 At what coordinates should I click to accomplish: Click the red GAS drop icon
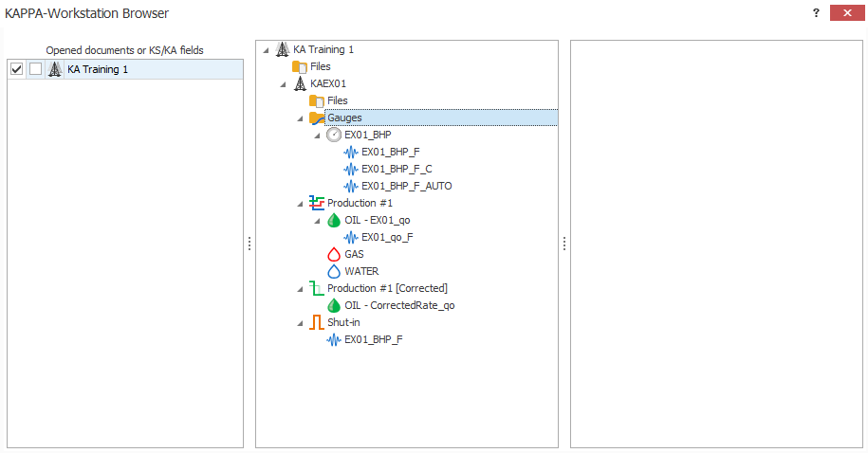coord(334,254)
